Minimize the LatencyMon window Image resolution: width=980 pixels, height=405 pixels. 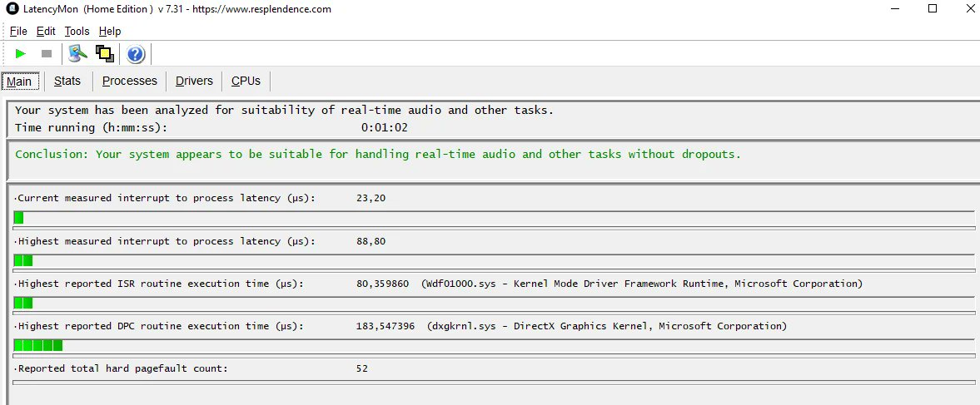coord(896,9)
